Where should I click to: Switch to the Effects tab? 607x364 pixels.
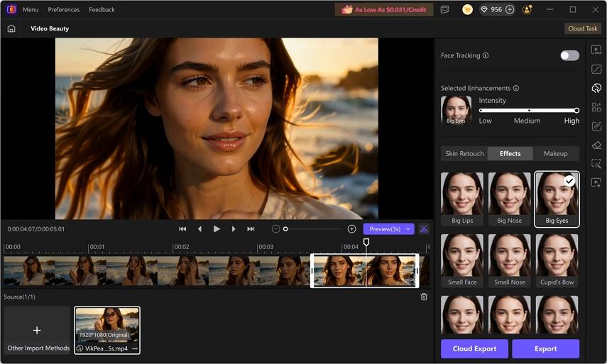click(x=510, y=153)
